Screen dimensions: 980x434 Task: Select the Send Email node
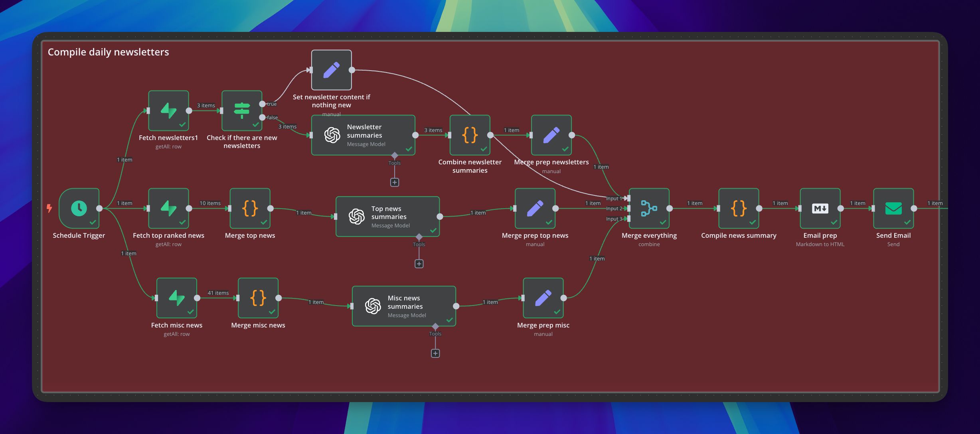pyautogui.click(x=893, y=208)
